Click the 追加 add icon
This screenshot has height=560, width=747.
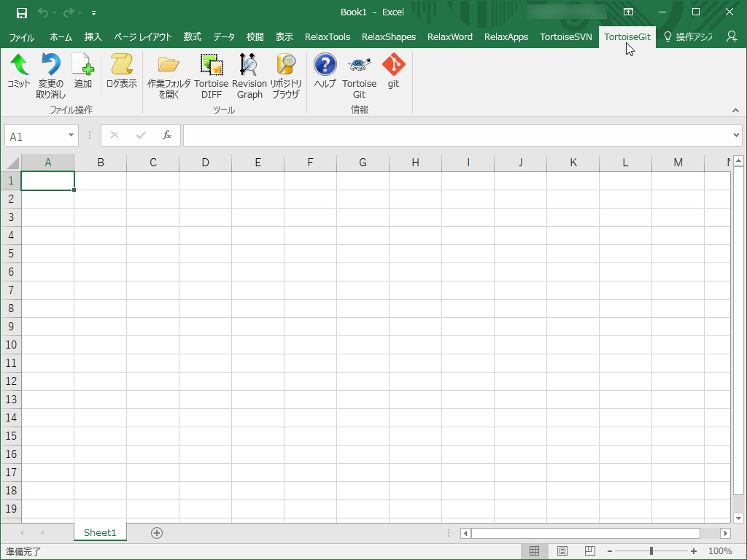click(82, 73)
